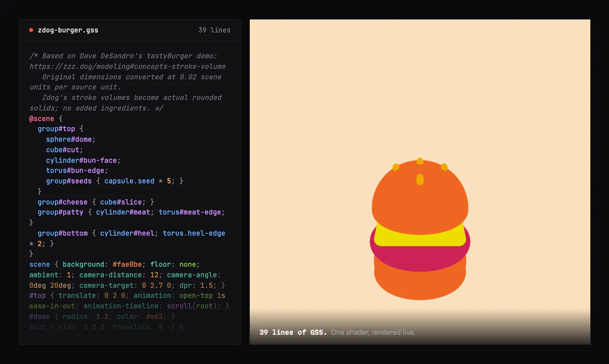This screenshot has height=364, width=609.
Task: Click cylinder#heel in the bottom group
Action: point(127,233)
